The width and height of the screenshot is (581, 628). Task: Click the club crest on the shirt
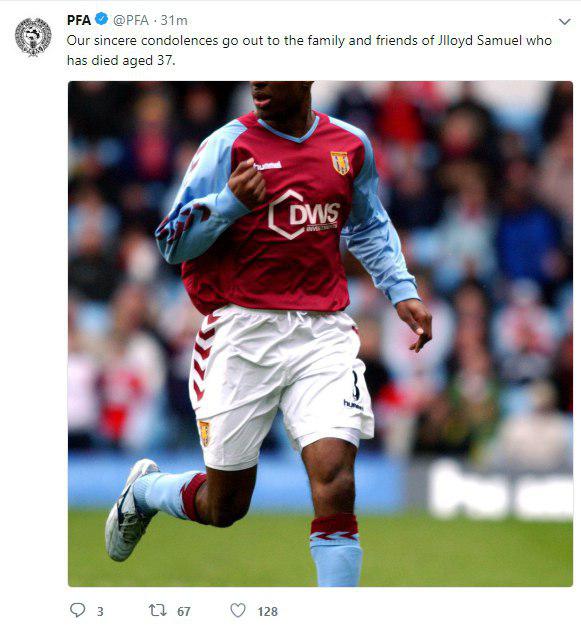pyautogui.click(x=340, y=163)
